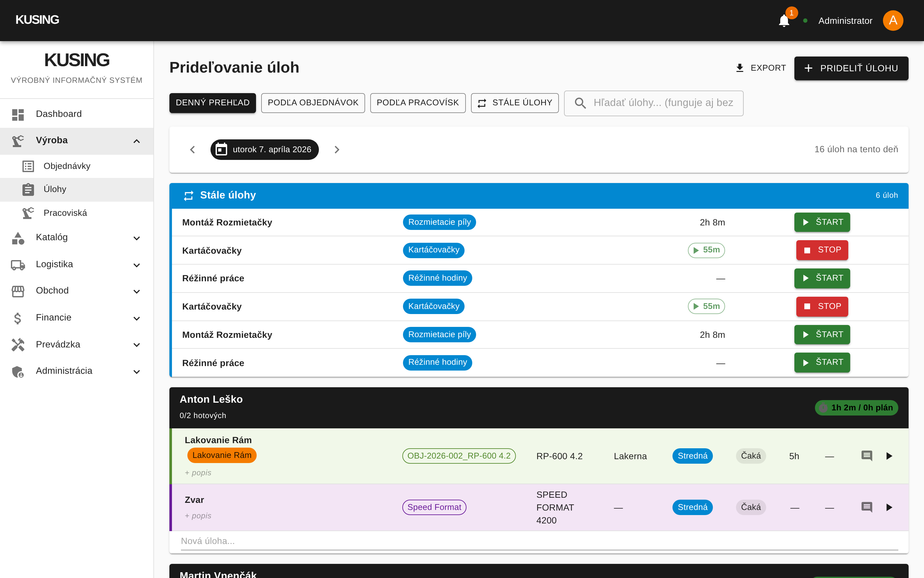Click first Réžinné hodiny chip
The width and height of the screenshot is (924, 578).
(438, 278)
